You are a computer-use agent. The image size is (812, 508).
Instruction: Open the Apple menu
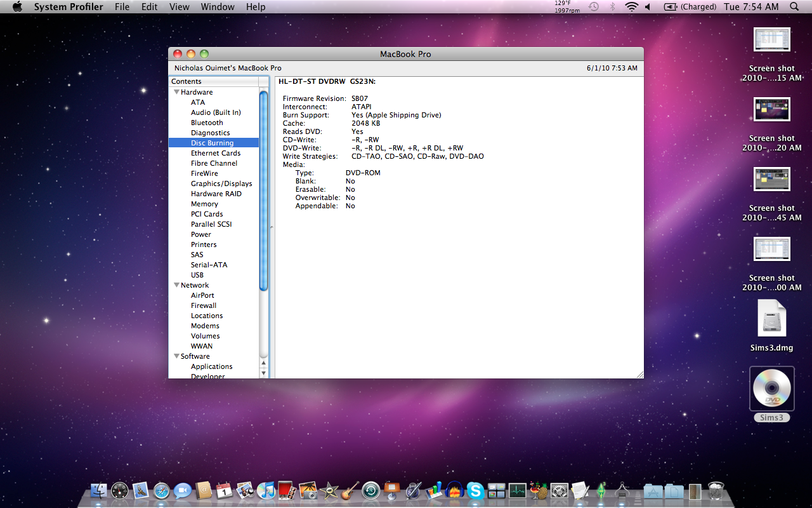[x=17, y=6]
